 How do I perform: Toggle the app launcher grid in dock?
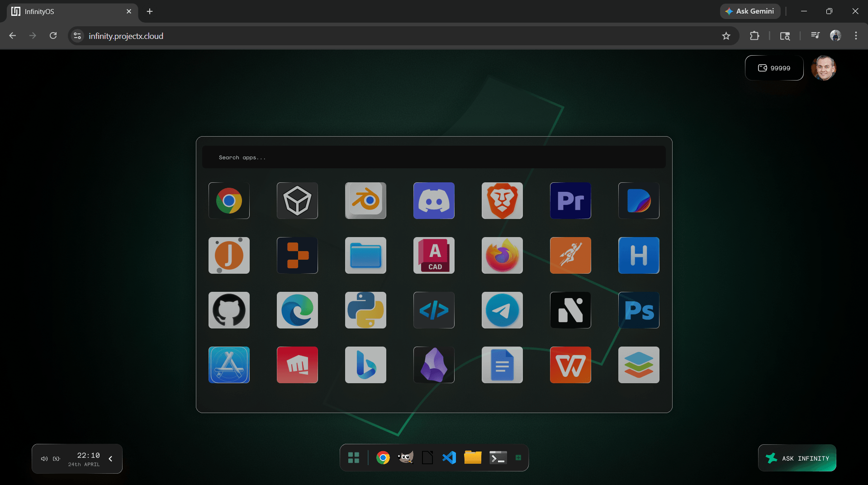click(x=354, y=458)
